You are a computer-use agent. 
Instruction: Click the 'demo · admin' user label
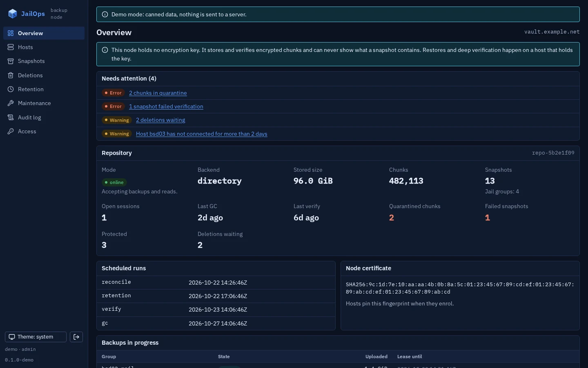click(20, 349)
